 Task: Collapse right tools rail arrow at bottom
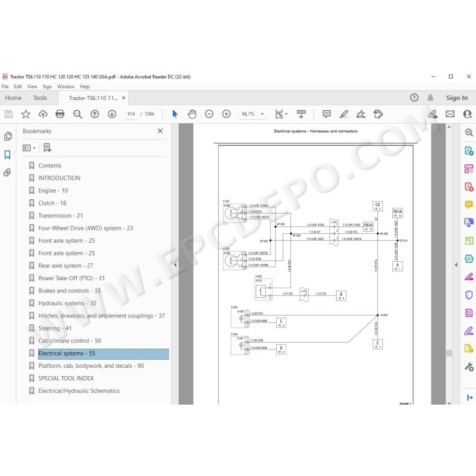pos(470,397)
